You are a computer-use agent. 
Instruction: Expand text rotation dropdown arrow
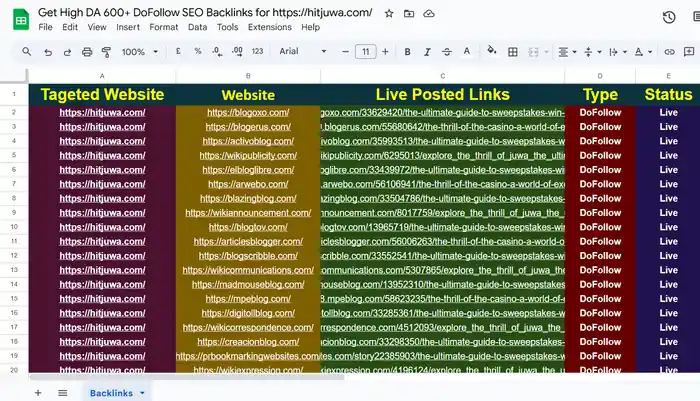pyautogui.click(x=650, y=52)
